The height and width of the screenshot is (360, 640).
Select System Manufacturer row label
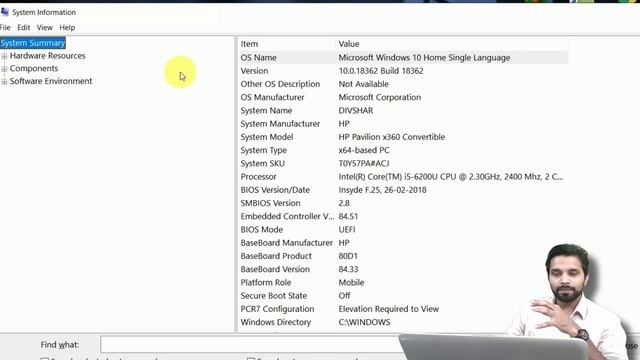click(280, 123)
